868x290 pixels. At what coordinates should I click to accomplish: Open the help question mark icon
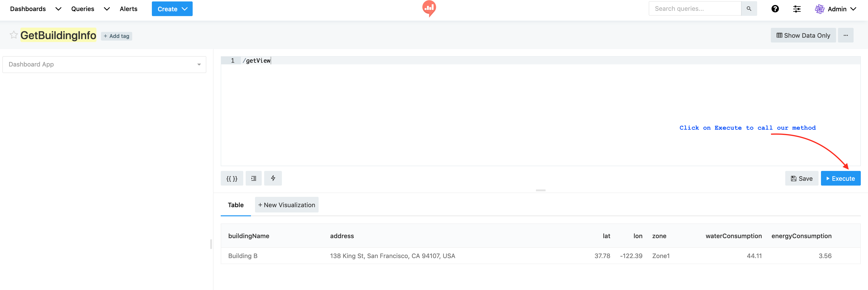775,9
